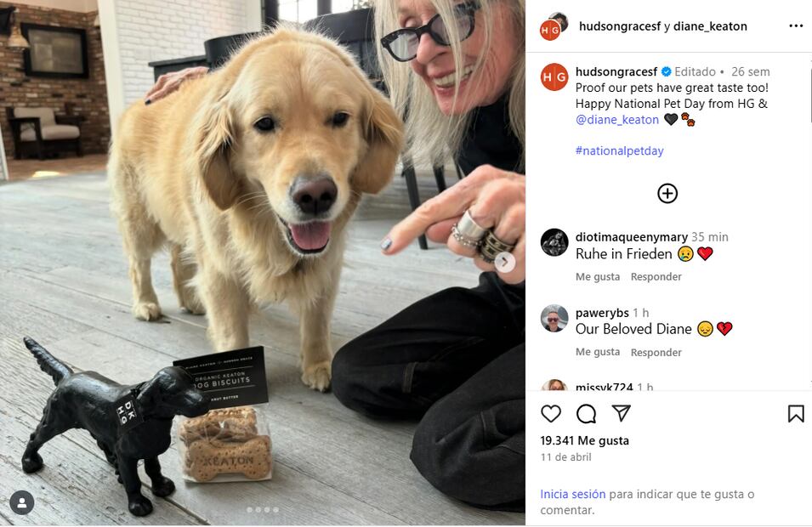Open pawerybs commenter avatar
Image resolution: width=812 pixels, height=527 pixels.
coord(554,318)
